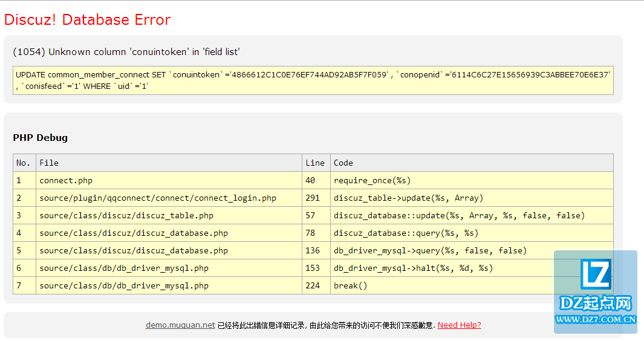The width and height of the screenshot is (644, 341).
Task: Select the discuz_database::update code cell
Action: (472, 215)
